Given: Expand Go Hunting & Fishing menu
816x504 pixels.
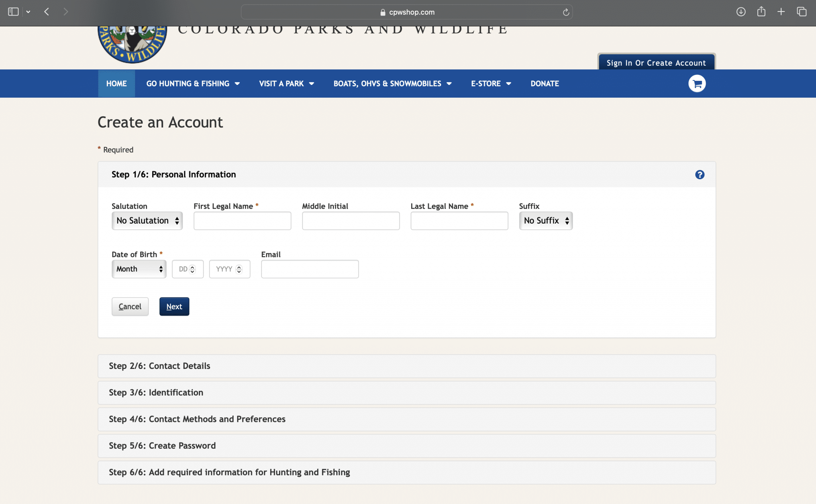Looking at the screenshot, I should (193, 84).
